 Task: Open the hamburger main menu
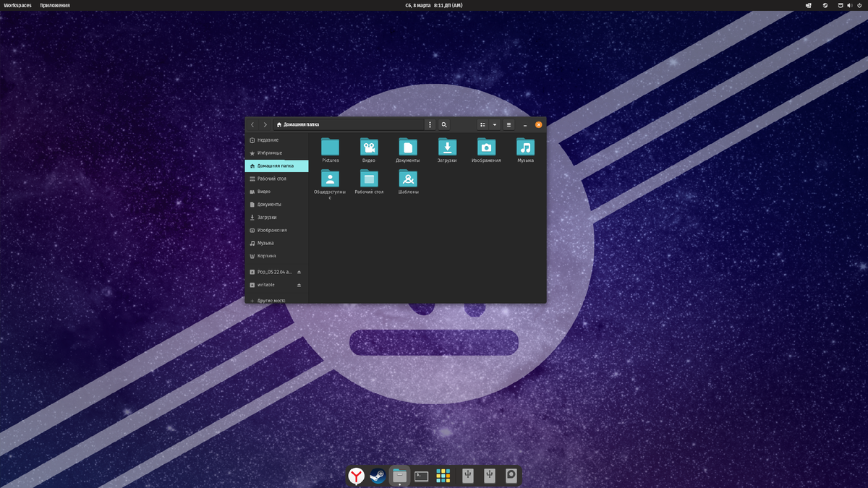tap(509, 124)
